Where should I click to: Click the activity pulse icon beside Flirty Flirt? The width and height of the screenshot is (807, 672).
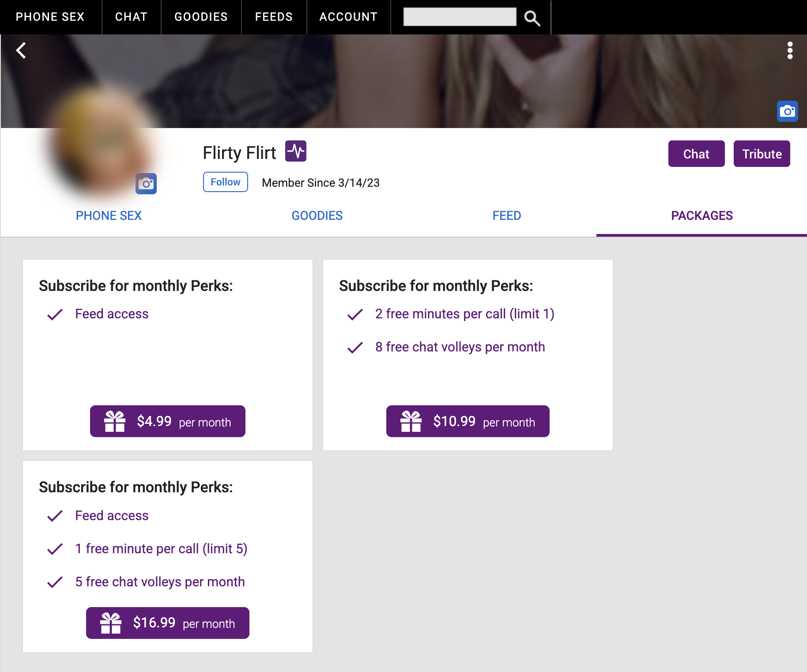click(x=296, y=151)
